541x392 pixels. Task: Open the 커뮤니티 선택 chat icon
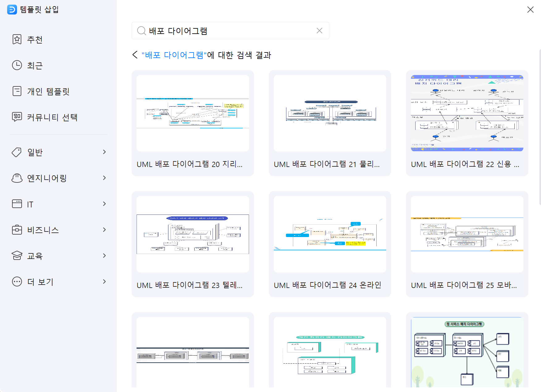pyautogui.click(x=17, y=117)
